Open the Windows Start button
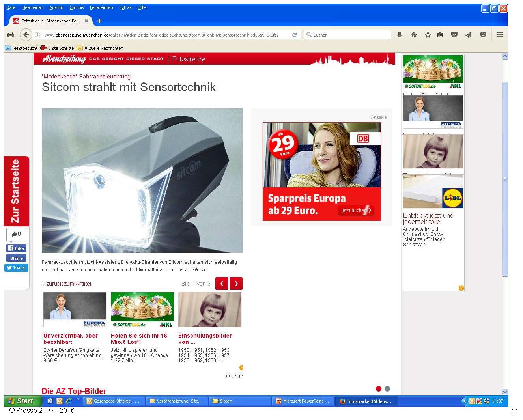The image size is (523, 420). pyautogui.click(x=22, y=401)
